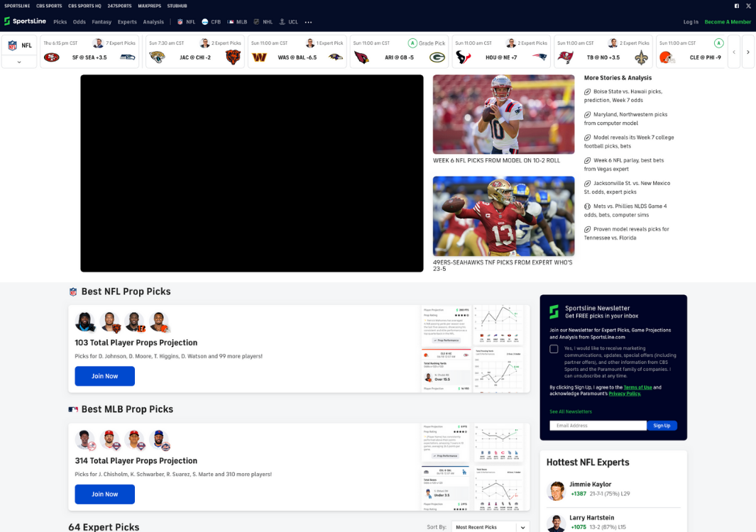
Task: Click the NFL shield beside Best NFL Prop Picks
Action: point(73,292)
